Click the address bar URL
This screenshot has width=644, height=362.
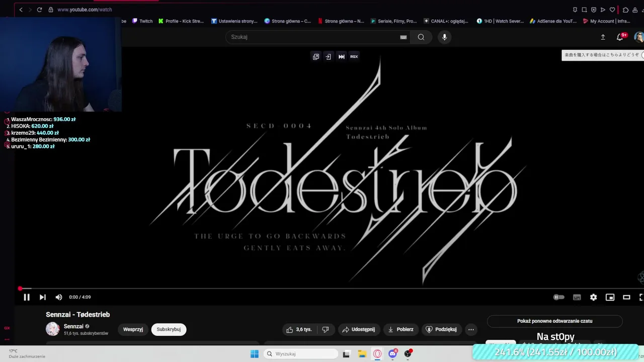(x=85, y=10)
